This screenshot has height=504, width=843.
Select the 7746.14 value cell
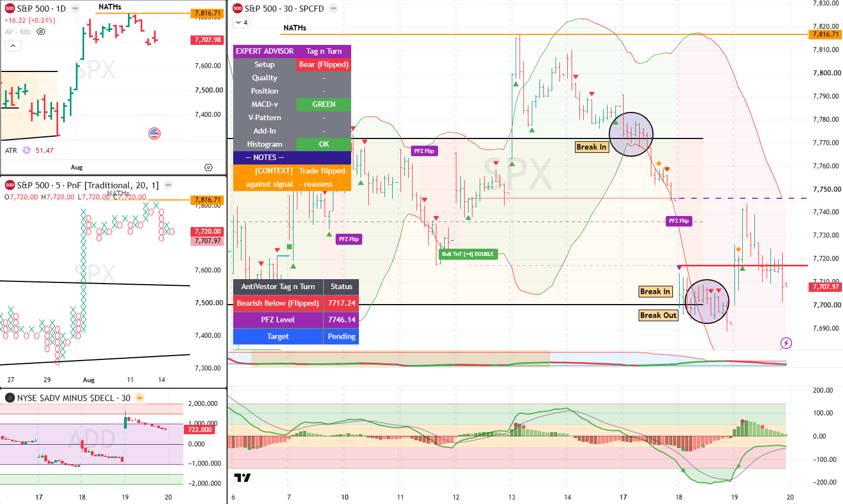(342, 320)
